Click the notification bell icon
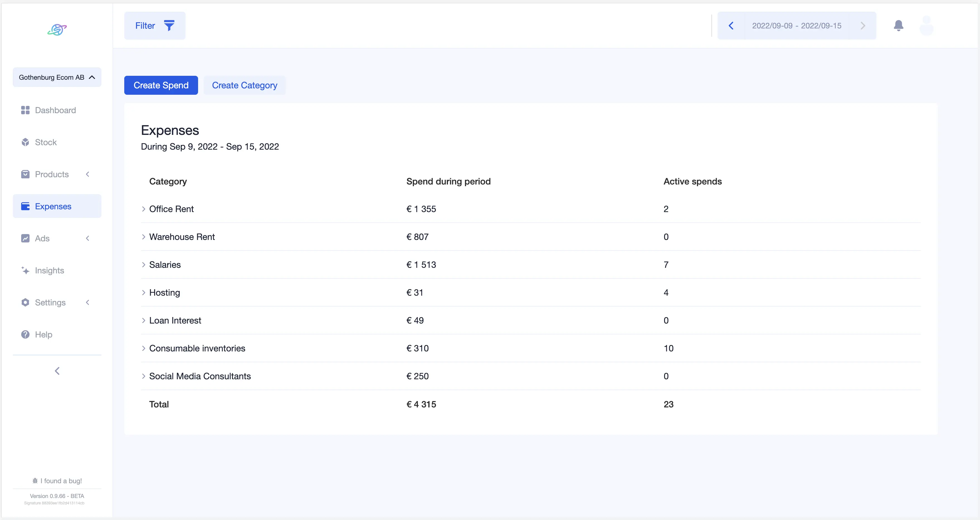Viewport: 980px width, 520px height. (898, 26)
